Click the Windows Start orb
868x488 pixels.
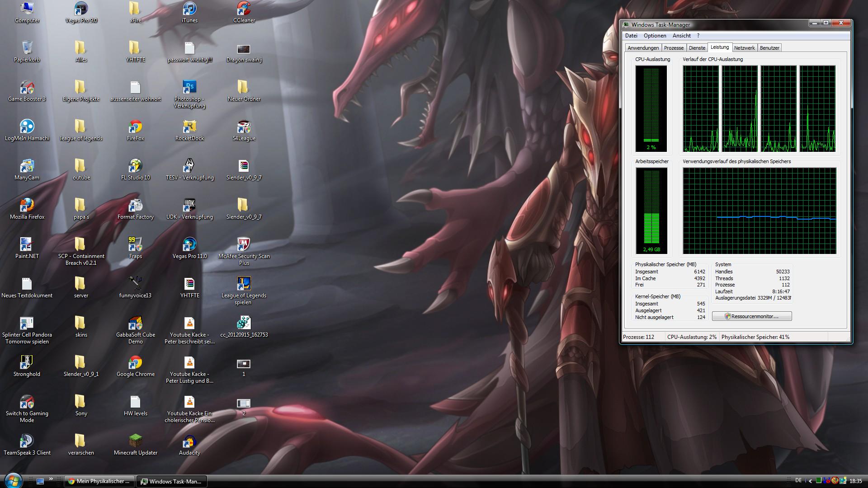(x=13, y=481)
